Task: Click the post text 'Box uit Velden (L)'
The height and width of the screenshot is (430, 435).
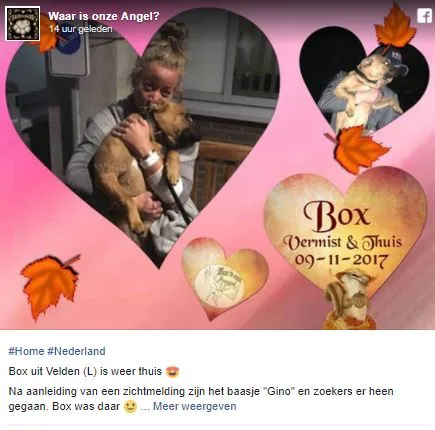Action: [x=53, y=371]
